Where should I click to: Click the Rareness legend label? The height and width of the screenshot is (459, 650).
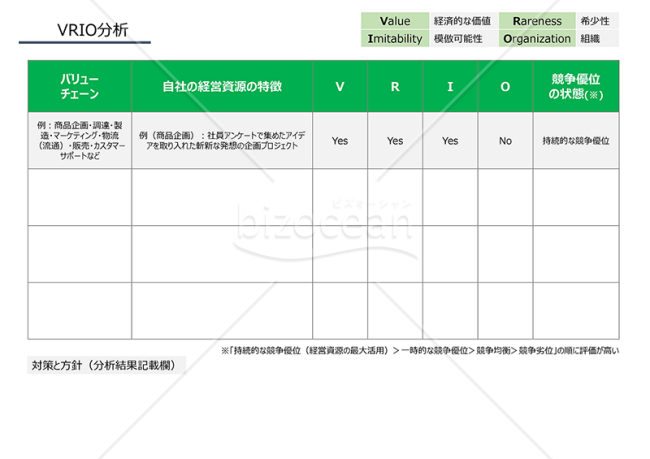tap(537, 21)
